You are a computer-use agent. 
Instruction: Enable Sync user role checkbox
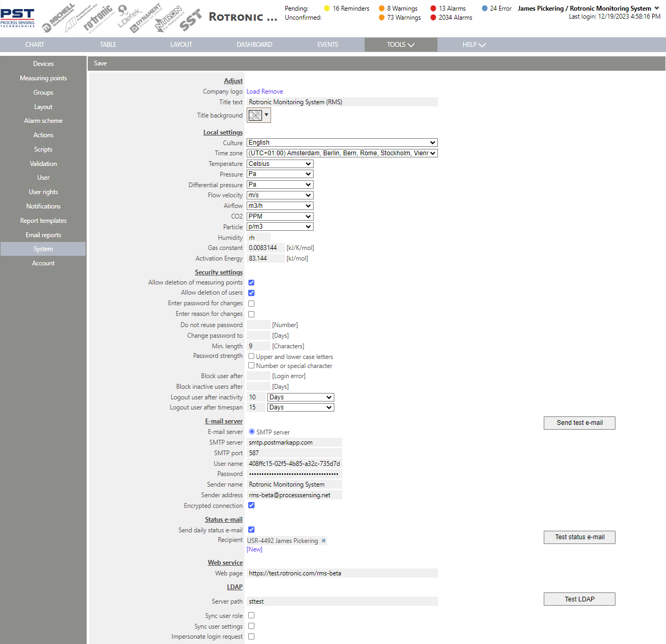tap(251, 615)
